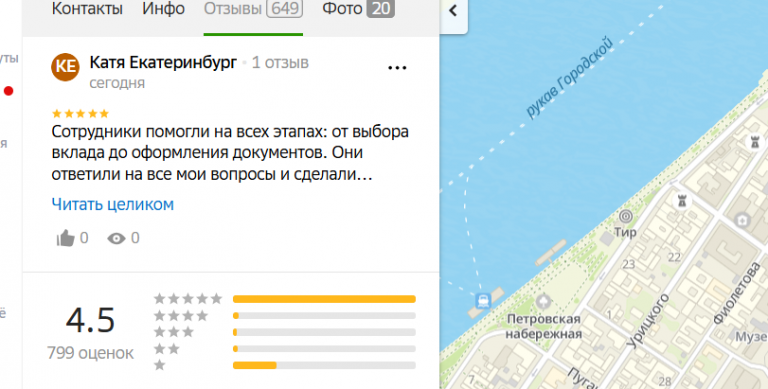
Task: Click building number 22 on the map
Action: (x=674, y=257)
